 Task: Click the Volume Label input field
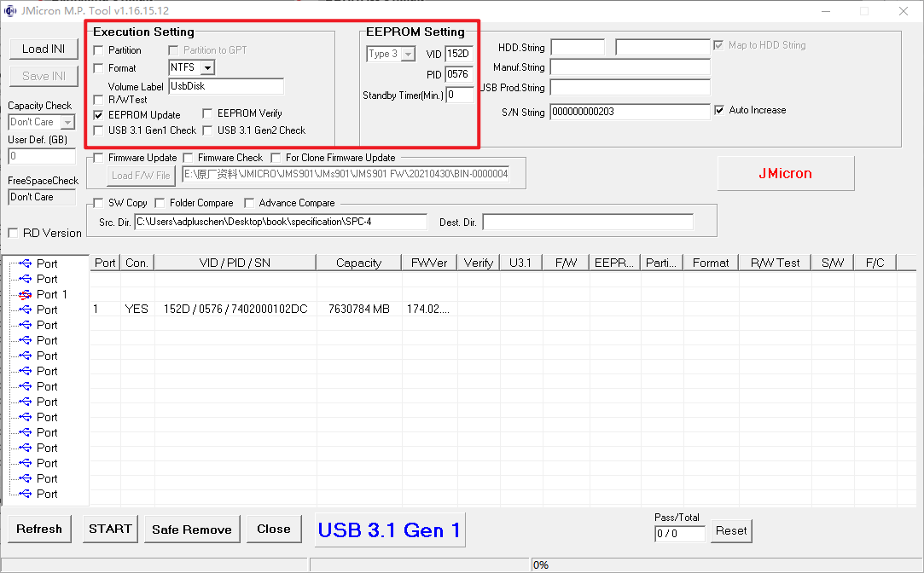click(226, 86)
